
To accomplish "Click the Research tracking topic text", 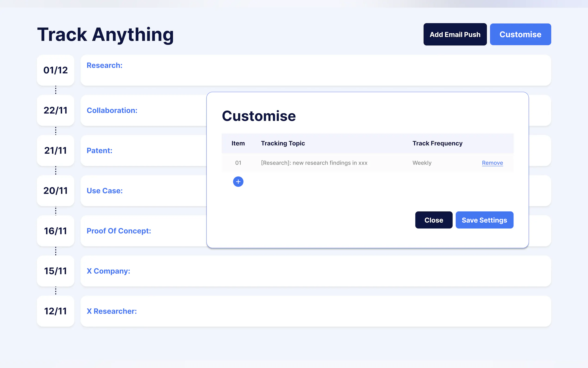I will click(314, 163).
